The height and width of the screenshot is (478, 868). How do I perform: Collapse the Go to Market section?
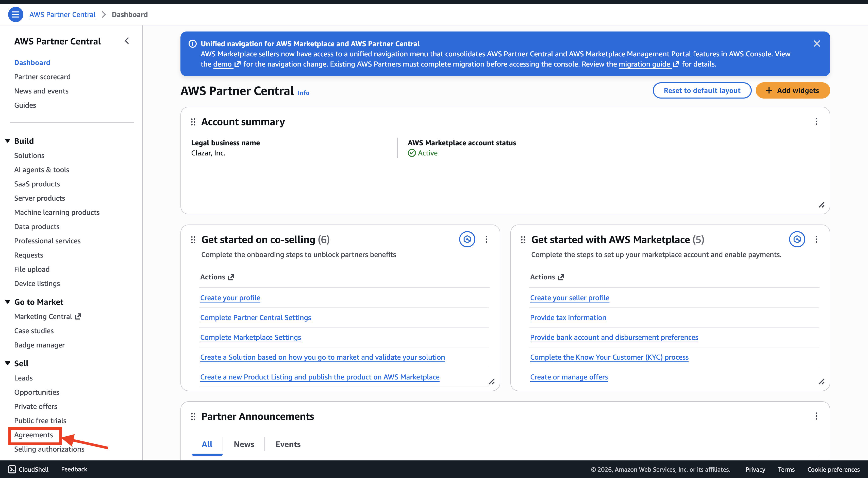point(8,302)
